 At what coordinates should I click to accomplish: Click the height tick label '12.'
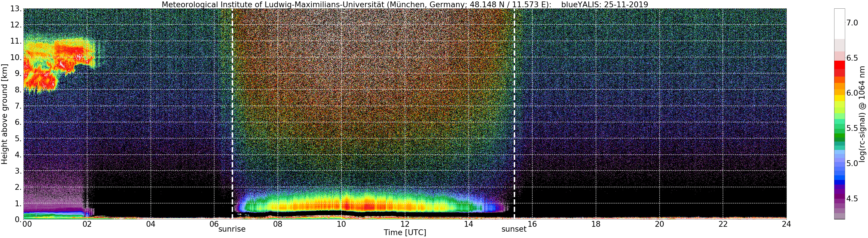tap(16, 25)
